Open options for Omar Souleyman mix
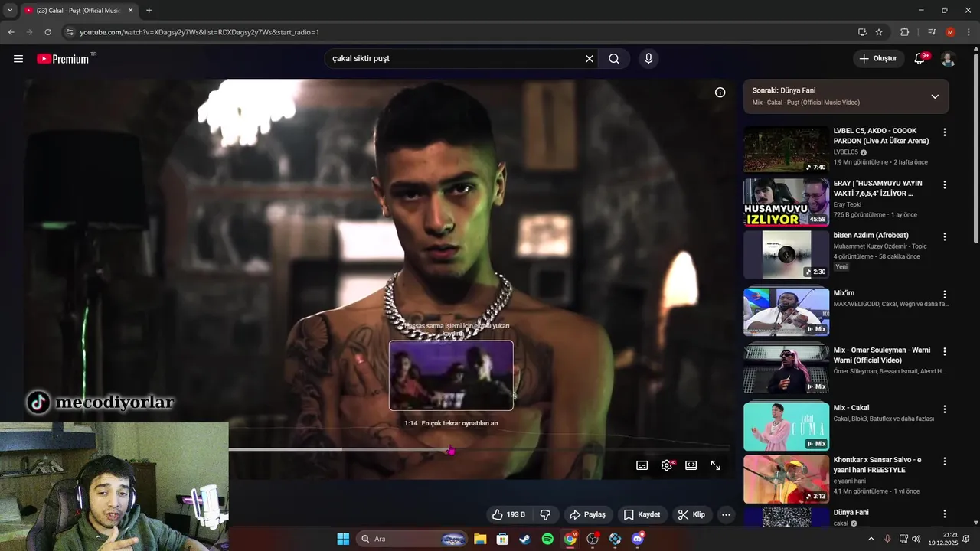 coord(945,352)
